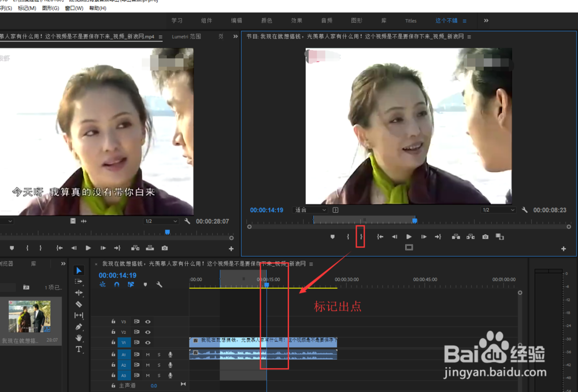This screenshot has height=392, width=578.
Task: Open Lumetri 范围 tab
Action: 187,36
